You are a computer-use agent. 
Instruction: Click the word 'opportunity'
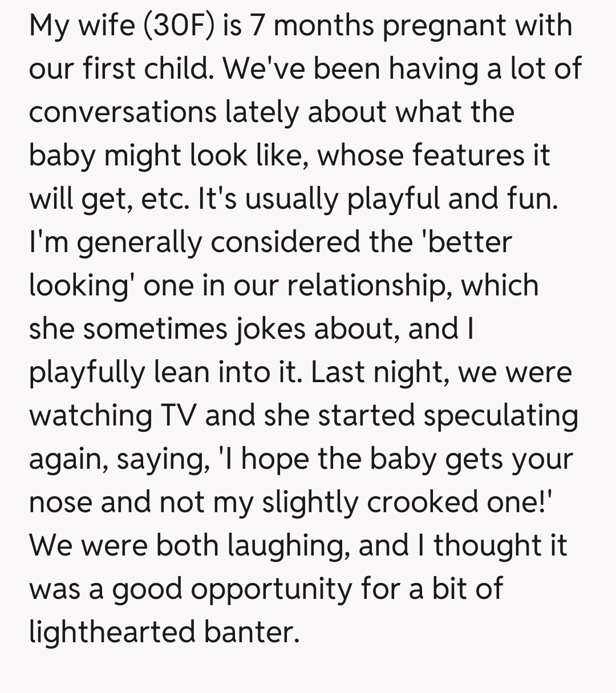click(271, 589)
